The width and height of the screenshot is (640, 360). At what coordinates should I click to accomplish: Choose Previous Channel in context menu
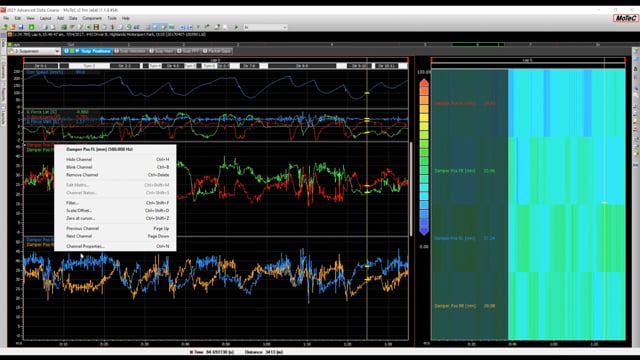(x=116, y=229)
